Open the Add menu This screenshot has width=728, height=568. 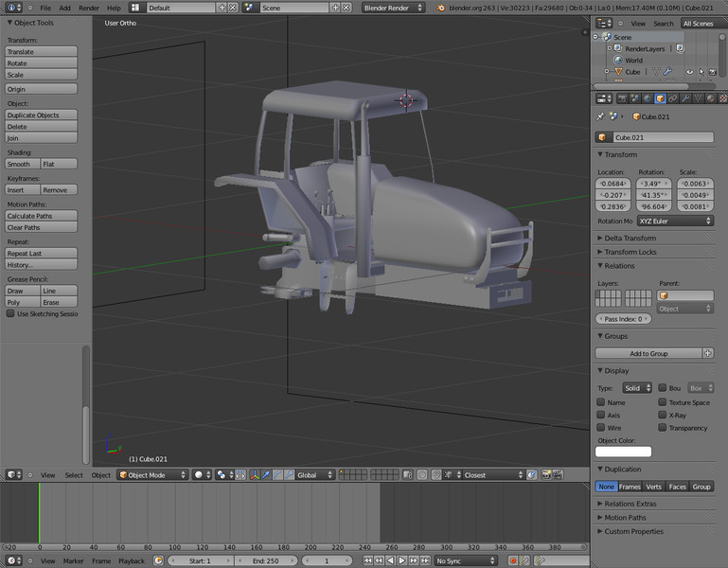pos(65,8)
